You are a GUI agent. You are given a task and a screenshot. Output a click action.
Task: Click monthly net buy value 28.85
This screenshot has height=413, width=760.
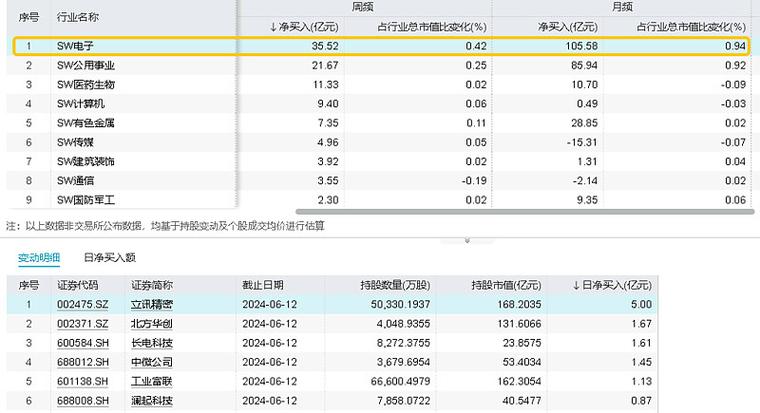(584, 123)
